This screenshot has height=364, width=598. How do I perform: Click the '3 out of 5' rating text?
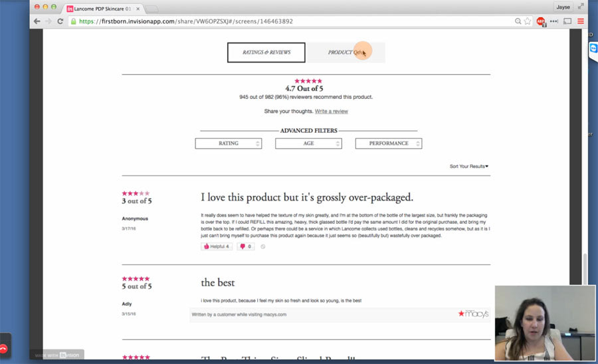[137, 201]
